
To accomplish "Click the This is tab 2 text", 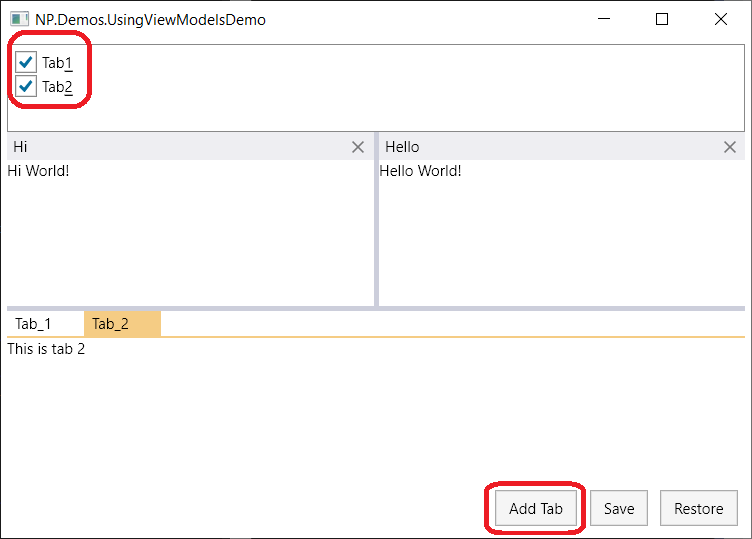I will (46, 349).
